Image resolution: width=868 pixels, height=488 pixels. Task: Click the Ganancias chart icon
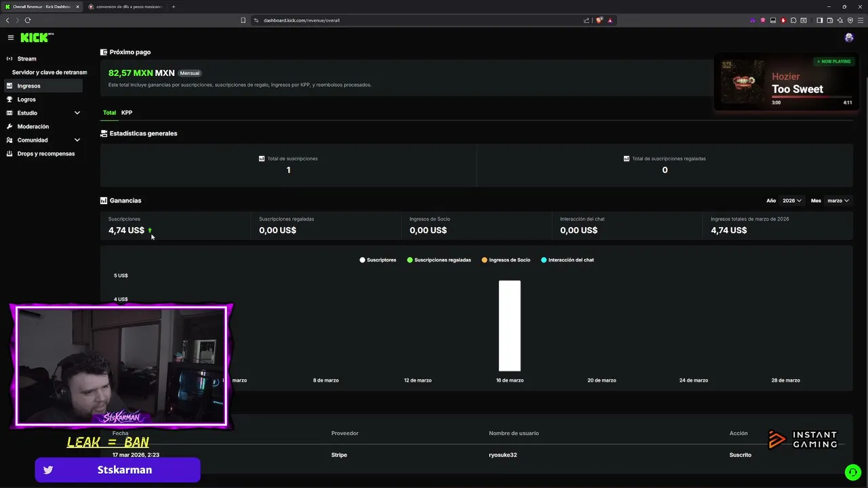coord(104,201)
